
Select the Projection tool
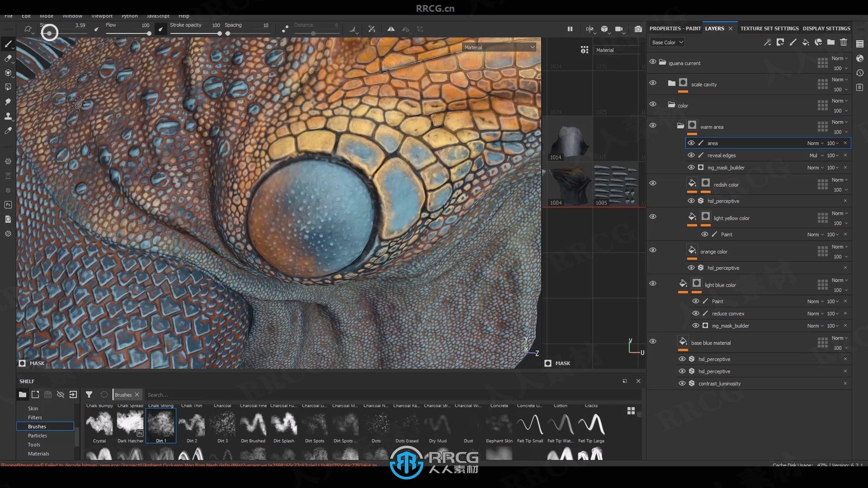8,73
